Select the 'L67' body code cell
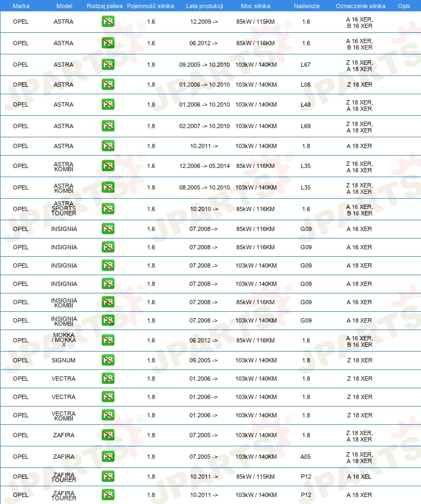 click(x=306, y=65)
